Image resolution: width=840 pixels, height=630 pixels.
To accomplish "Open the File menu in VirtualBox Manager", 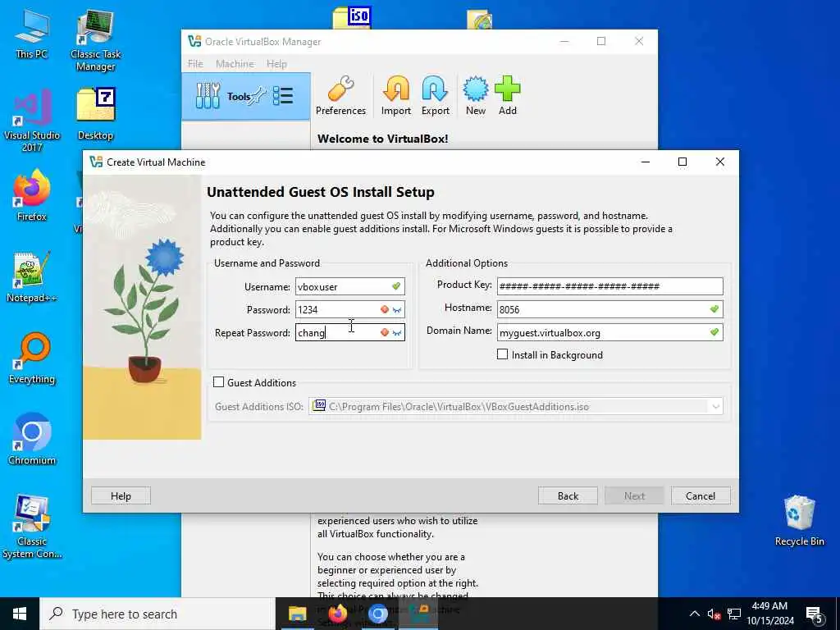I will tap(195, 63).
